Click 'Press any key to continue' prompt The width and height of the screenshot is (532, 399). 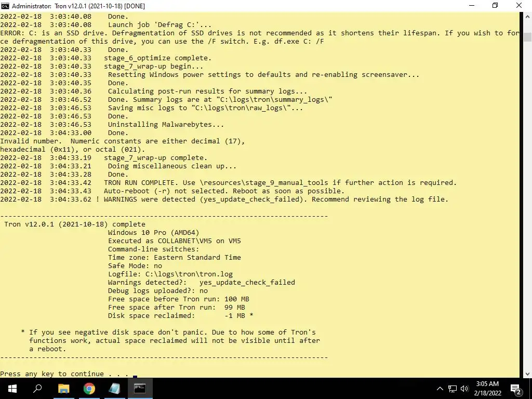coord(64,374)
